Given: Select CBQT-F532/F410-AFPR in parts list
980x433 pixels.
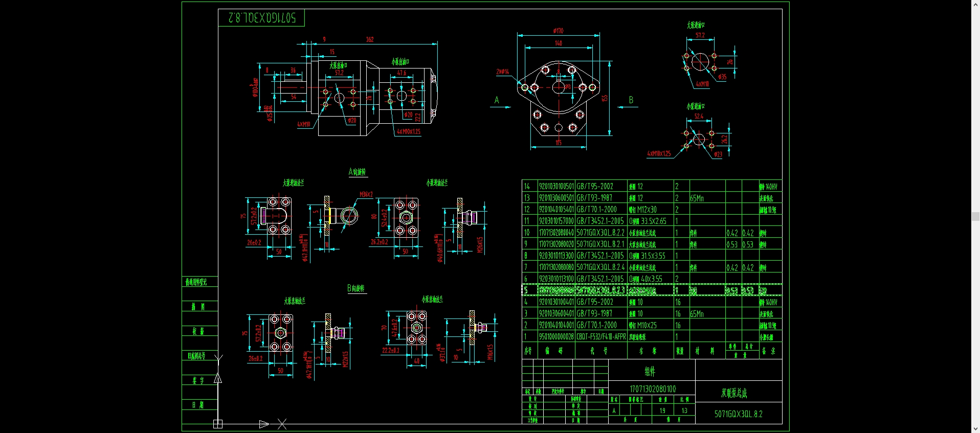Looking at the screenshot, I should pos(601,337).
